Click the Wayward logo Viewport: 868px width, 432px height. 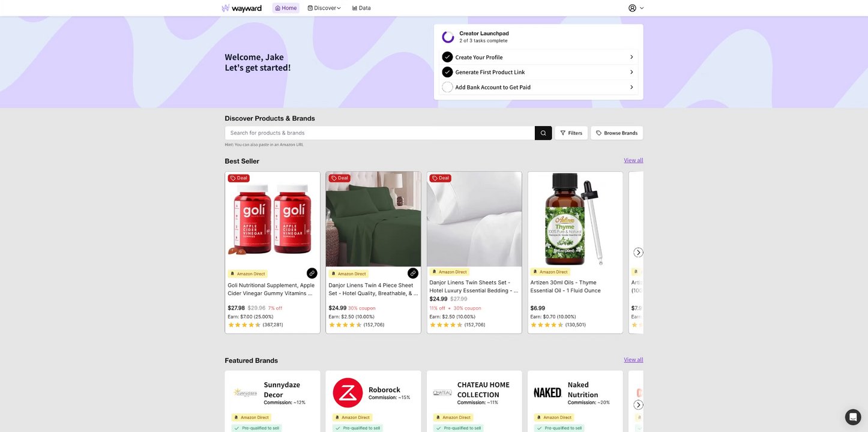pos(241,8)
